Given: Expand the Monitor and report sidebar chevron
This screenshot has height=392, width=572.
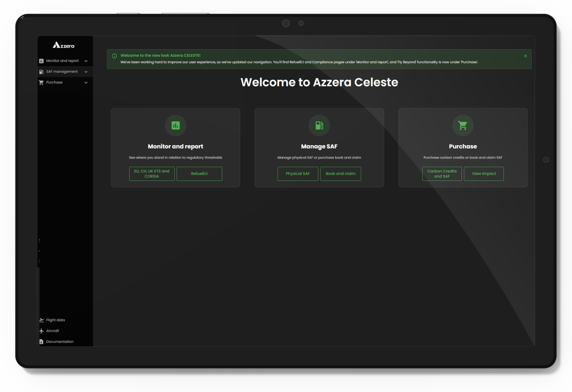Looking at the screenshot, I should coord(86,61).
